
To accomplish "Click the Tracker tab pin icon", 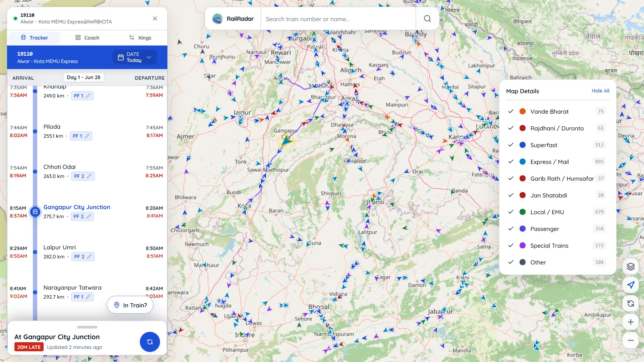I will [23, 38].
